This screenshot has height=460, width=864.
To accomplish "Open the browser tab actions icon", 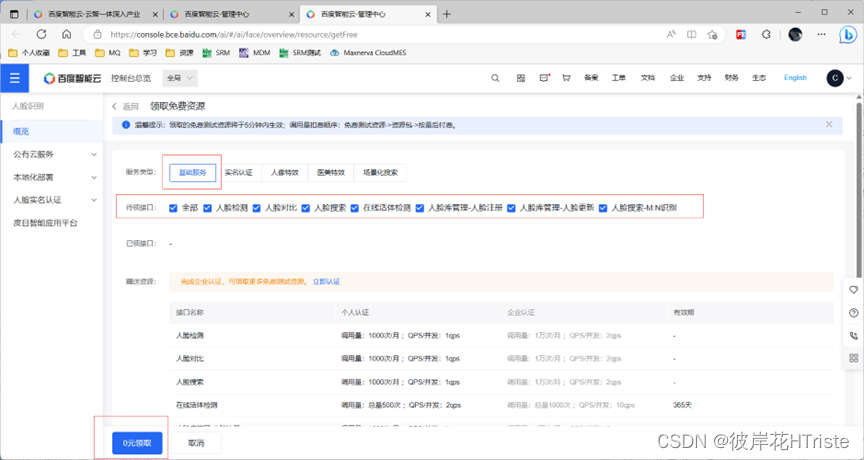I will click(x=14, y=14).
